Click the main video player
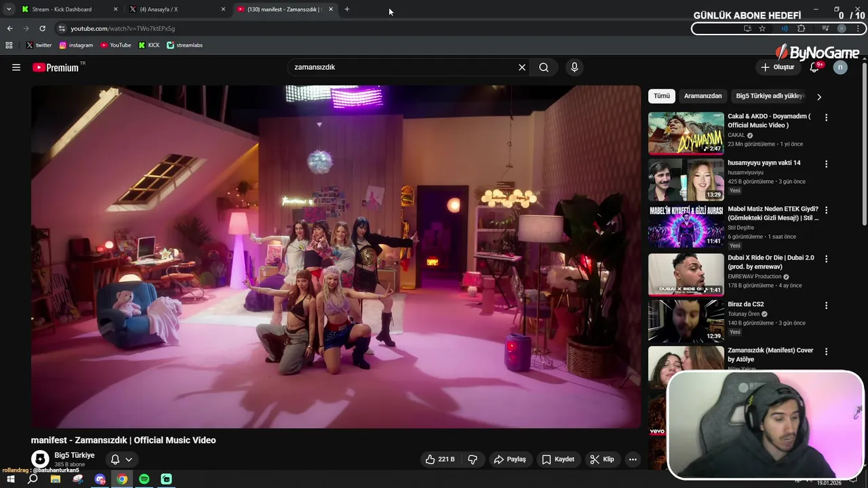 coord(336,257)
